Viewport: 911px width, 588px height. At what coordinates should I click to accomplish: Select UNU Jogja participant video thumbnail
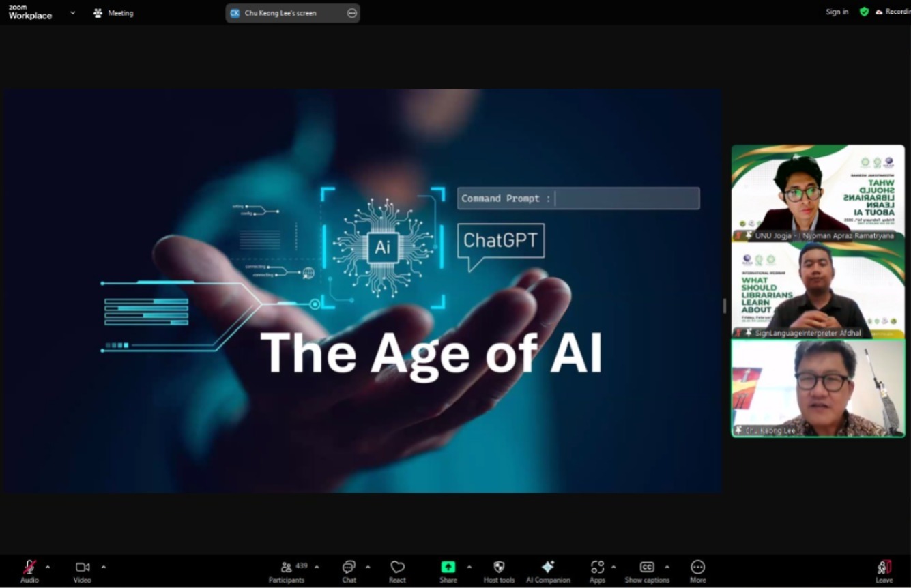coord(818,193)
